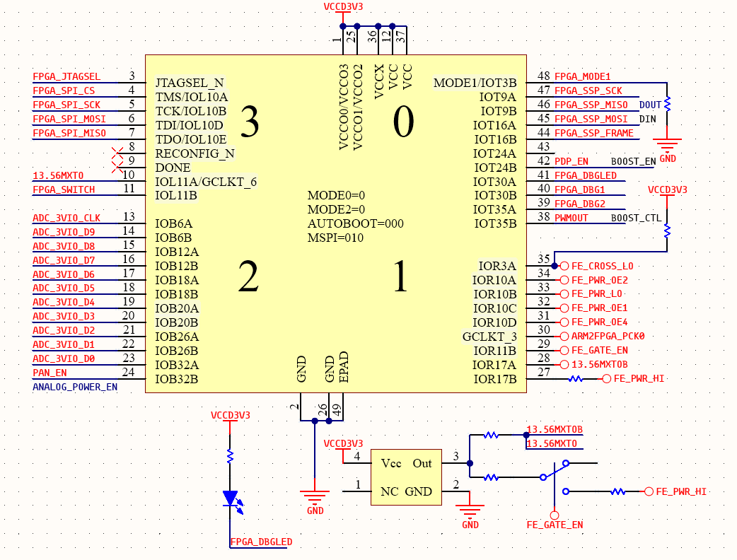Click the BOOST_EN text label

[633, 161]
